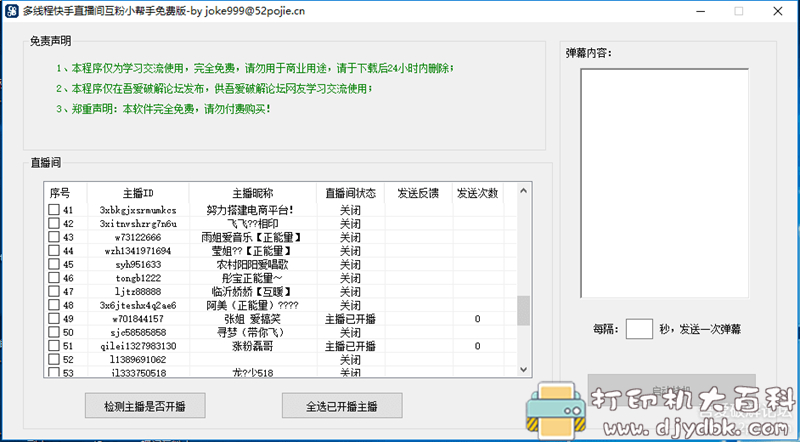Enable checkbox for row 45
The image size is (800, 442).
[54, 264]
